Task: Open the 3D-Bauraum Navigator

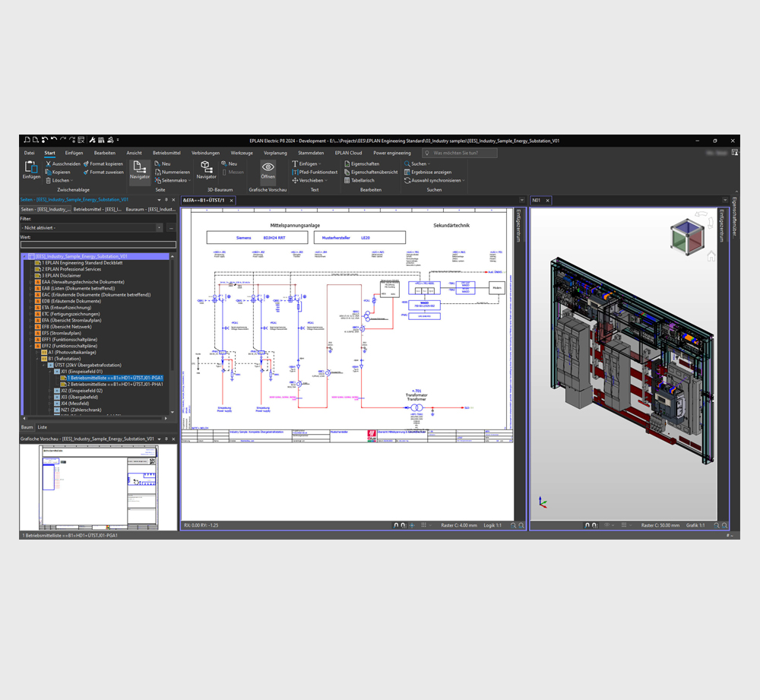Action: tap(206, 170)
